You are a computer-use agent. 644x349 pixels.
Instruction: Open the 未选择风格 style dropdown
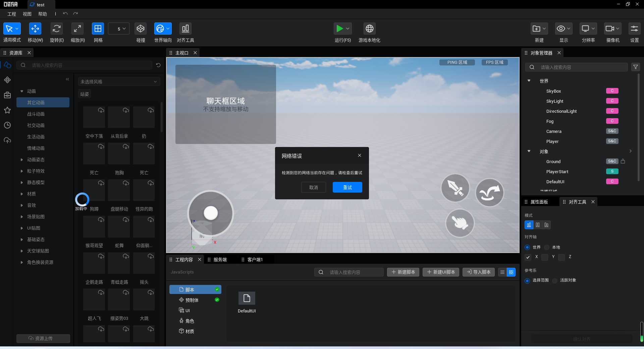tap(119, 82)
